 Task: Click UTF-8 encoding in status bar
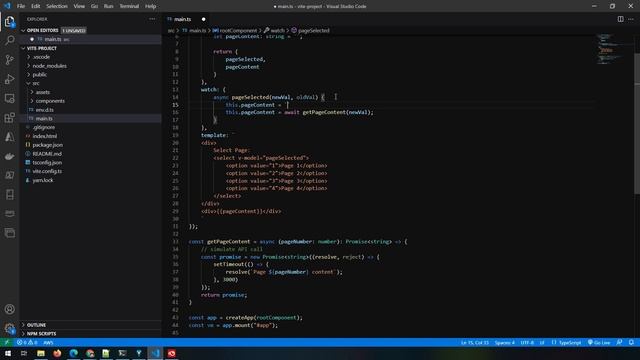(527, 342)
